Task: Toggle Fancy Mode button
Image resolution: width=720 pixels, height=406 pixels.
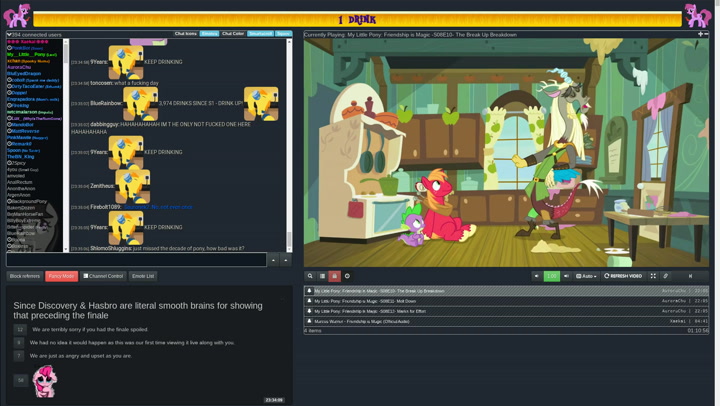Action: coord(61,276)
